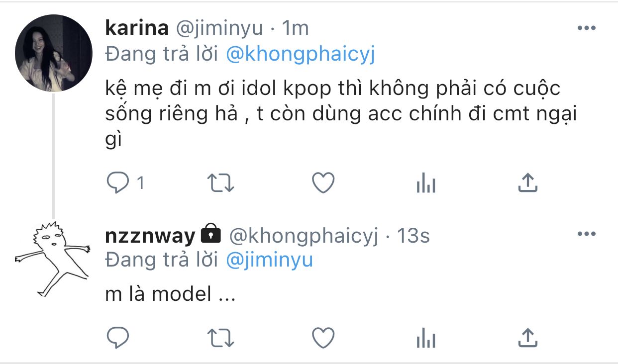The width and height of the screenshot is (618, 364).
Task: Open nzznway display name
Action: point(150,236)
